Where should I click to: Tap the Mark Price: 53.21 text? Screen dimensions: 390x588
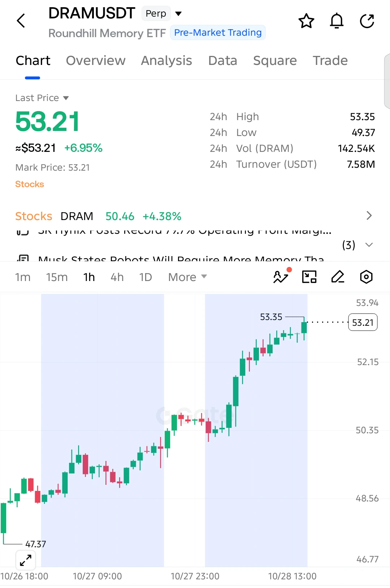tap(52, 167)
